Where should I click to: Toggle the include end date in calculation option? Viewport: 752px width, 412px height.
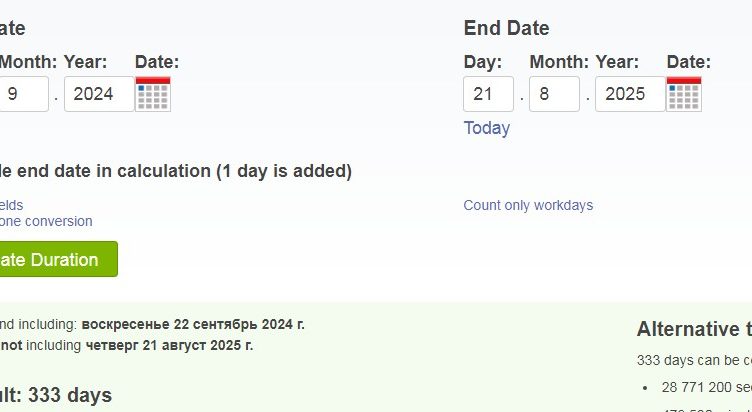click(x=176, y=171)
